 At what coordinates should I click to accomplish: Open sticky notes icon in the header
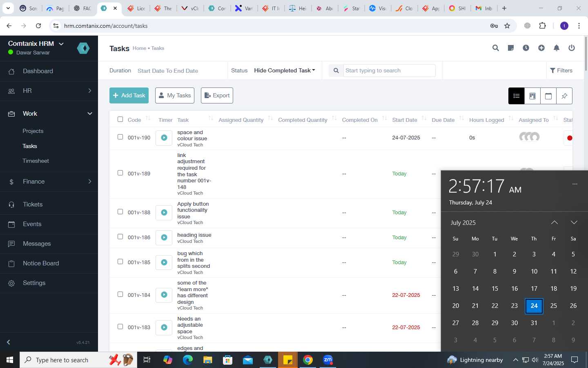511,48
